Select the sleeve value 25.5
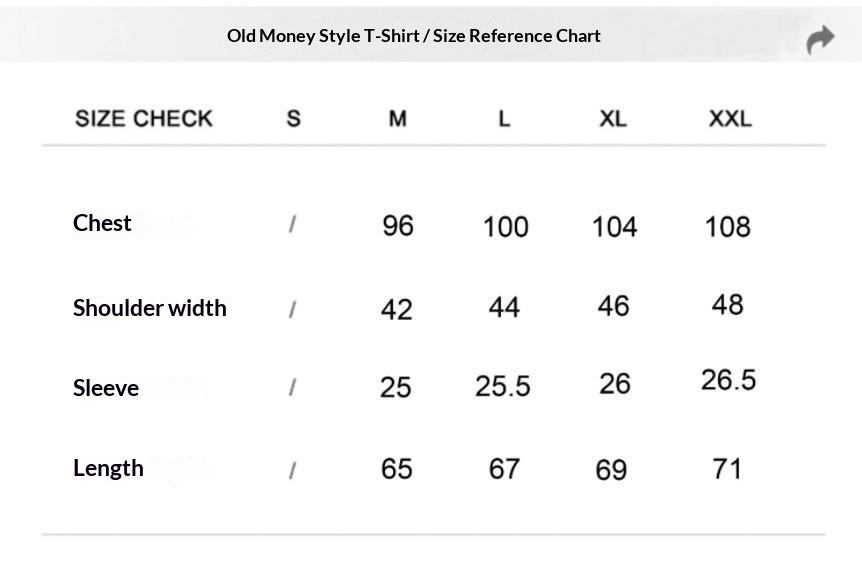This screenshot has height=588, width=862. point(503,386)
